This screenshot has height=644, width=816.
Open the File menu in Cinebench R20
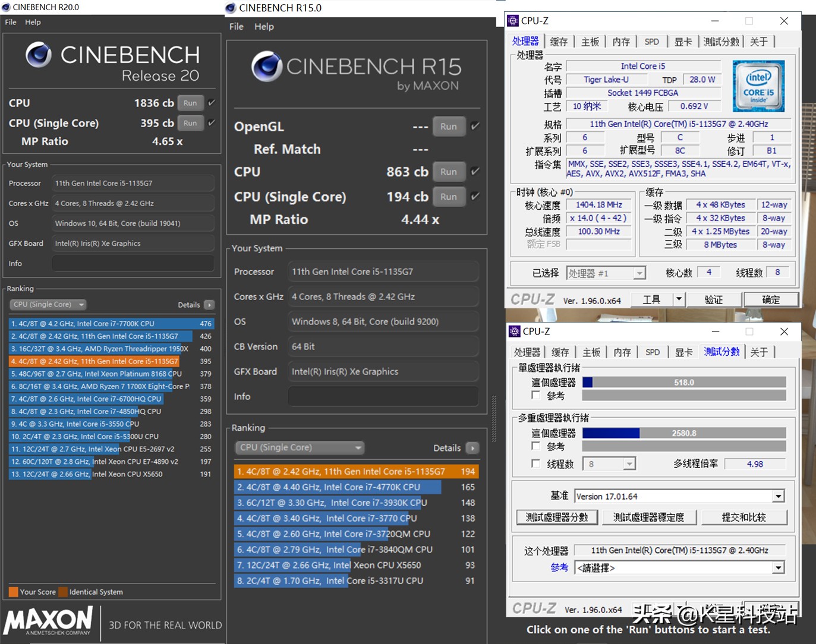click(x=11, y=22)
